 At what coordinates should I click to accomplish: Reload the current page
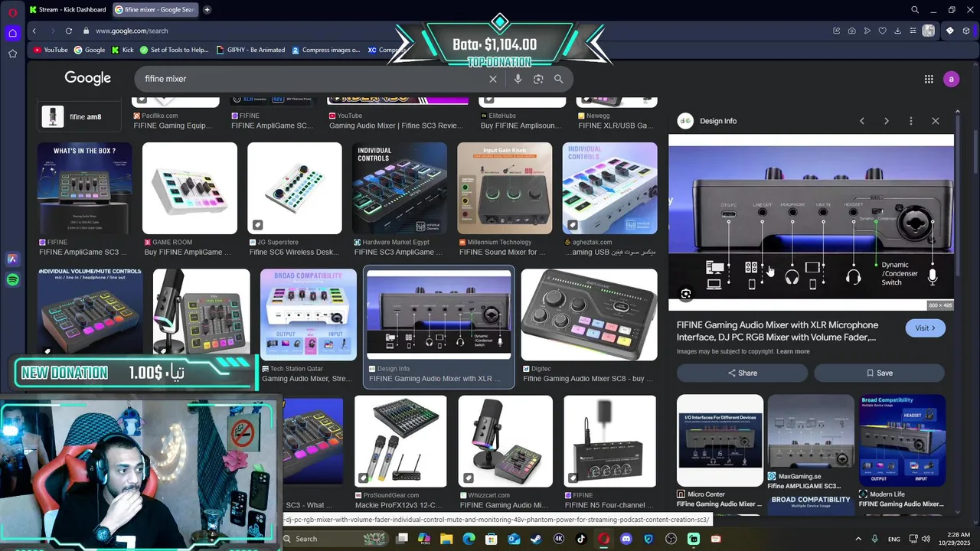click(x=69, y=31)
